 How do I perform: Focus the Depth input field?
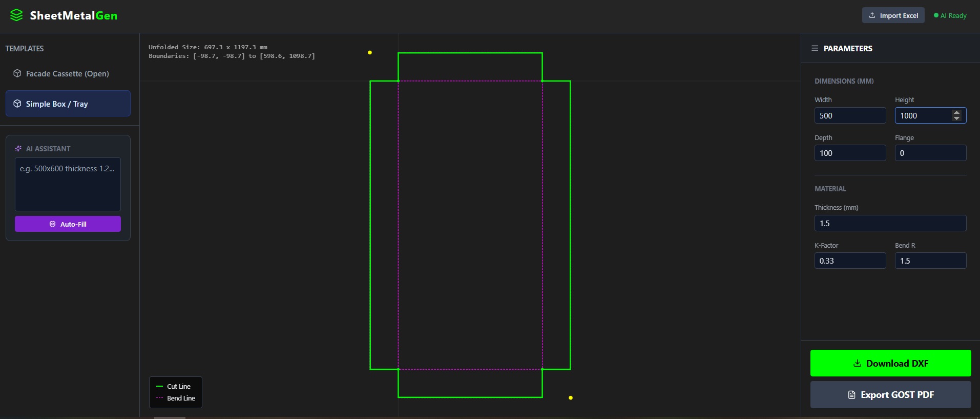coord(850,153)
